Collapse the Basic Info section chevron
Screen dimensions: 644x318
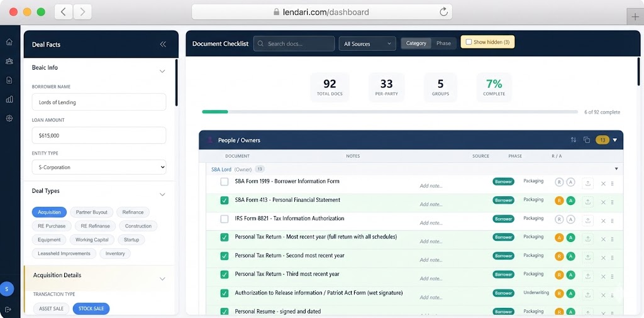[x=162, y=72]
